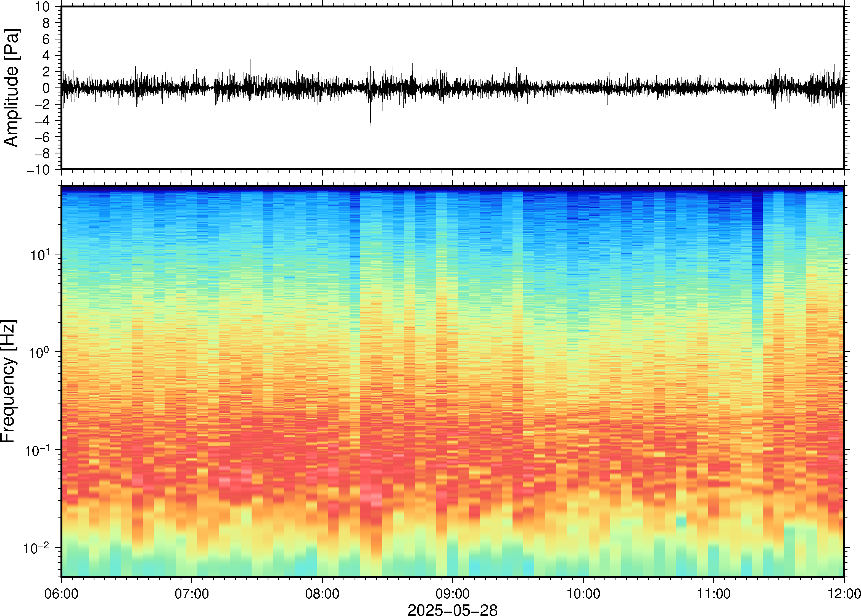Click the 06:00 time axis label
This screenshot has height=616, width=861.
pyautogui.click(x=61, y=594)
